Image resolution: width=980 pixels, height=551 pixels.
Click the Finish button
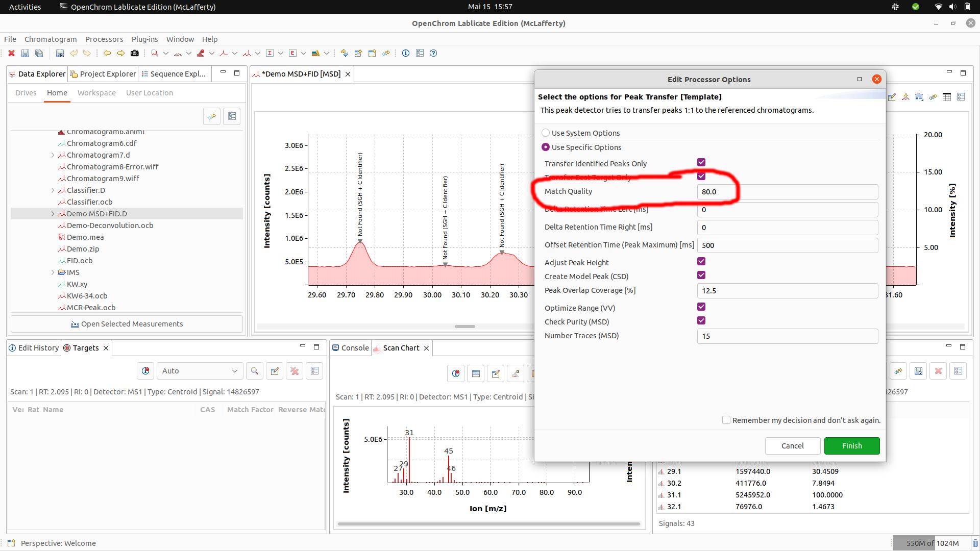click(851, 445)
